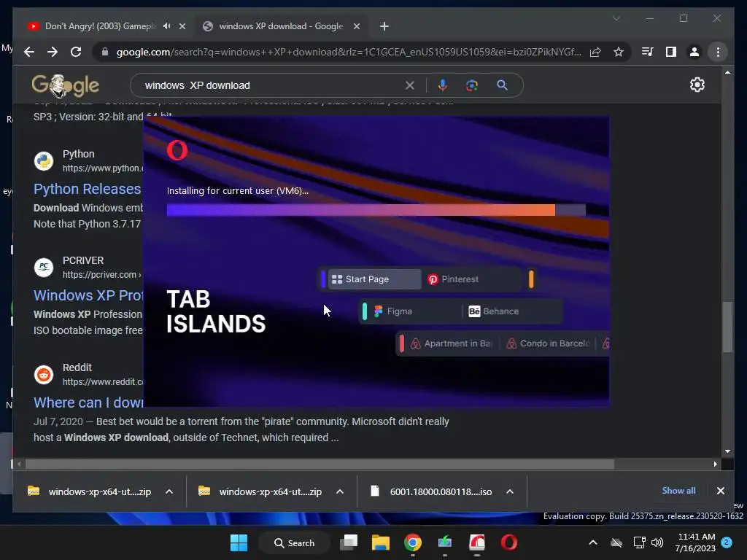Mute the Don't Angry YouTube tab audio

click(166, 26)
